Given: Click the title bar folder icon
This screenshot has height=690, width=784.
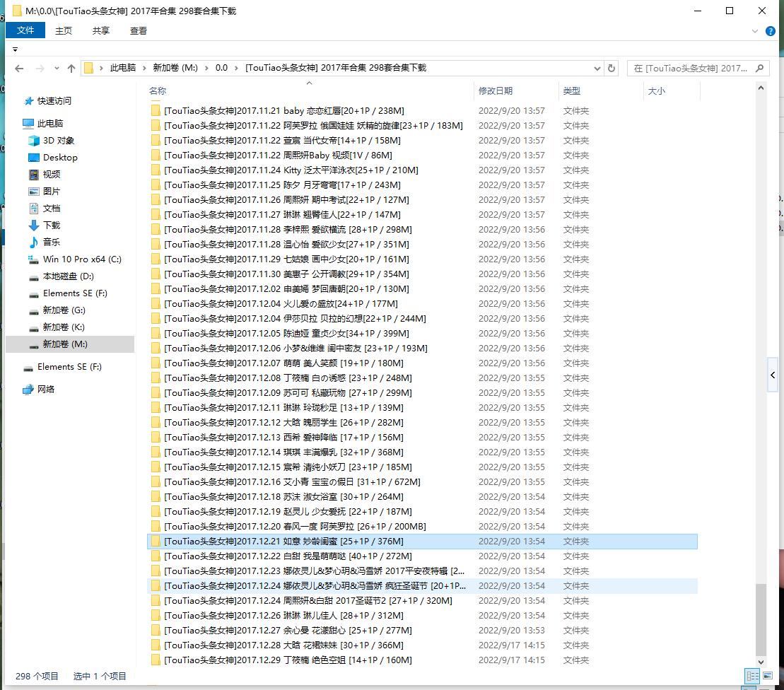Looking at the screenshot, I should click(17, 11).
